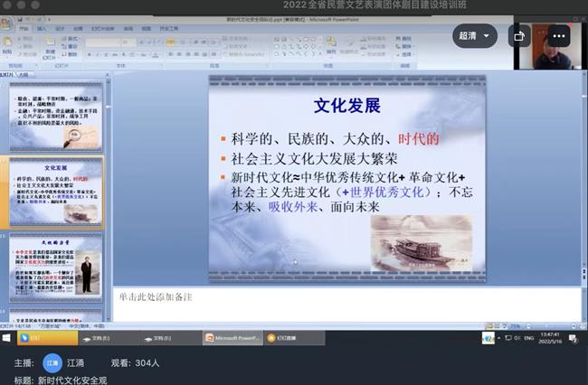The width and height of the screenshot is (588, 385).
Task: Click the share icon beside 超清
Action: pyautogui.click(x=518, y=36)
